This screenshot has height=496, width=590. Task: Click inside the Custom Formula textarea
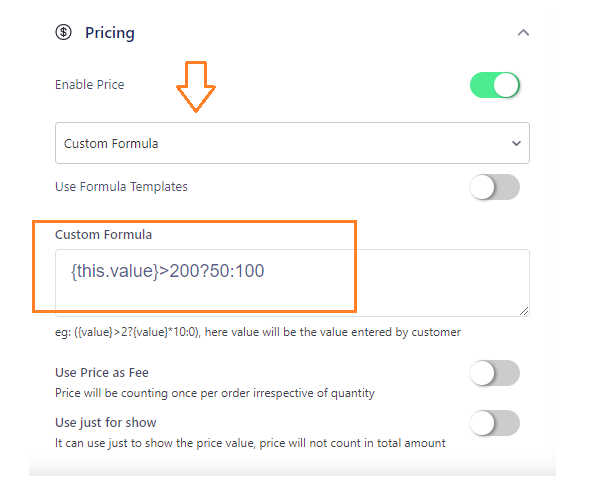pyautogui.click(x=292, y=283)
